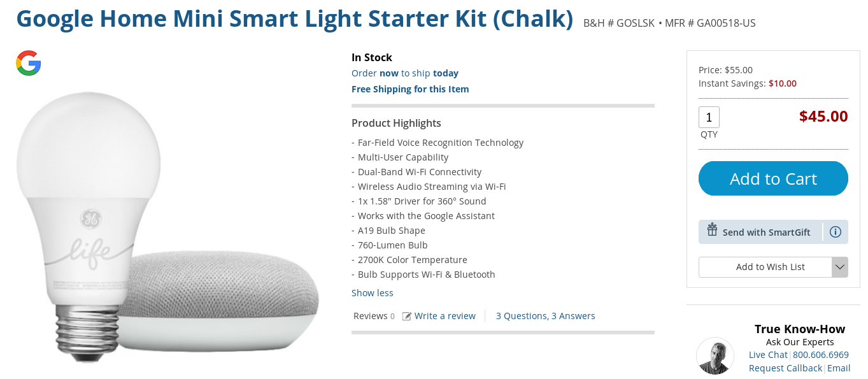Start a Live Chat with experts

768,354
